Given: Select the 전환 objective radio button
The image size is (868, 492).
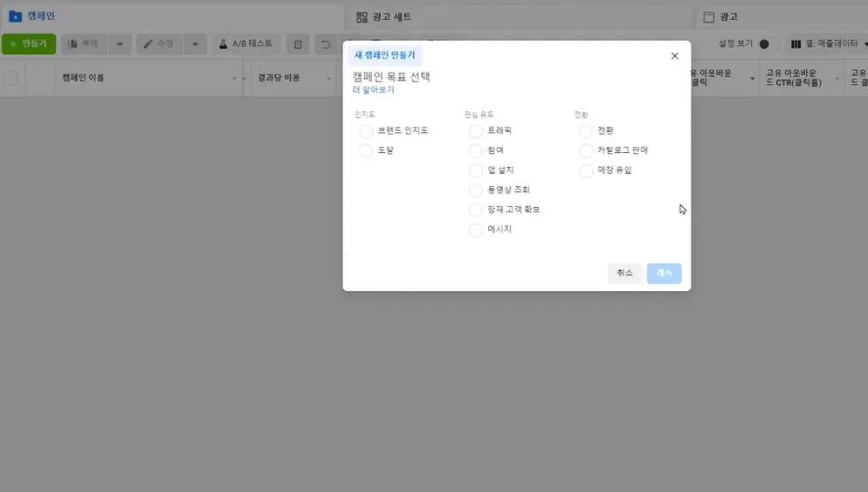Looking at the screenshot, I should (585, 131).
